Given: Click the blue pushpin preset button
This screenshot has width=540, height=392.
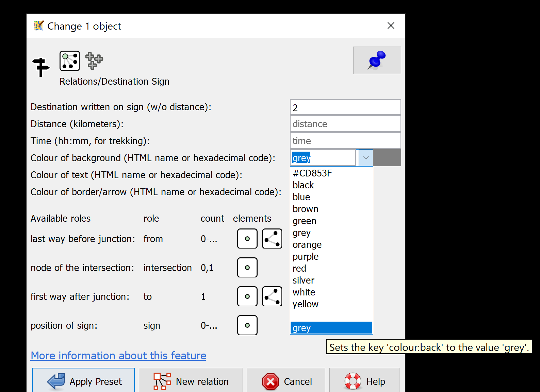Looking at the screenshot, I should [377, 60].
